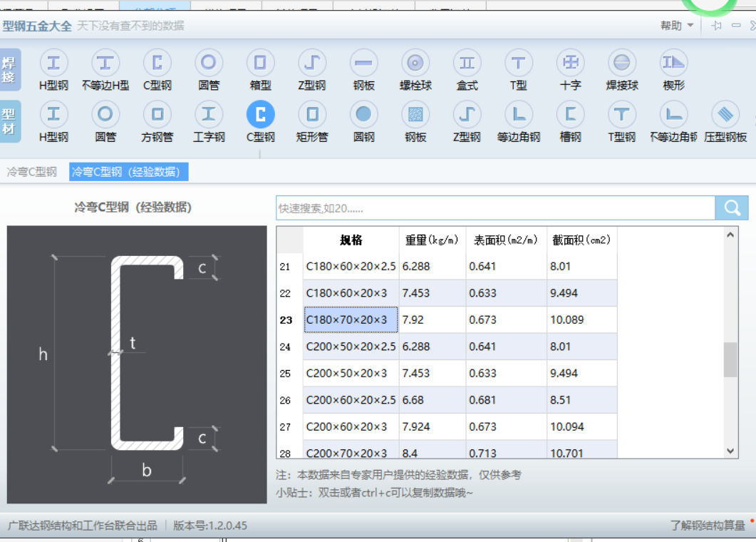756x542 pixels.
Task: Open the 冷弯C型钢 tab
Action: point(32,172)
